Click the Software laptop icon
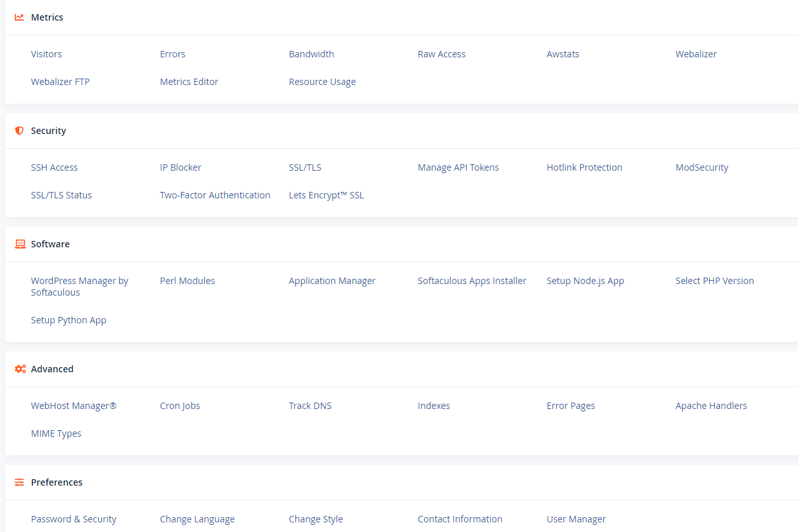The width and height of the screenshot is (798, 532). coord(20,244)
